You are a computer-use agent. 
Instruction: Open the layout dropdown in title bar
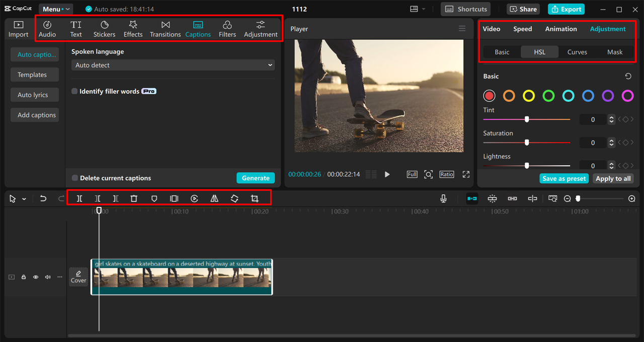point(418,9)
